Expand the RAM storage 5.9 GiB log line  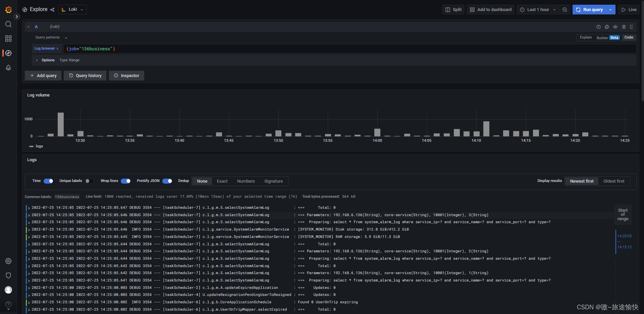coord(29,237)
